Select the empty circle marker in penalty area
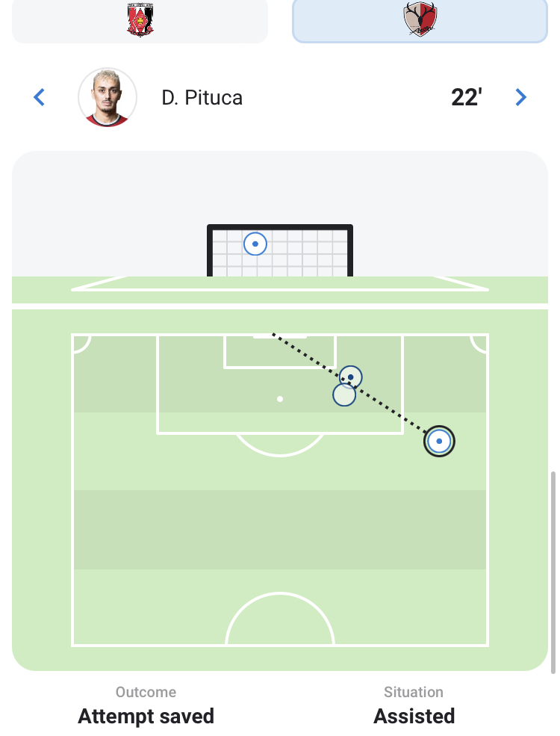The width and height of the screenshot is (560, 736). coord(343,395)
